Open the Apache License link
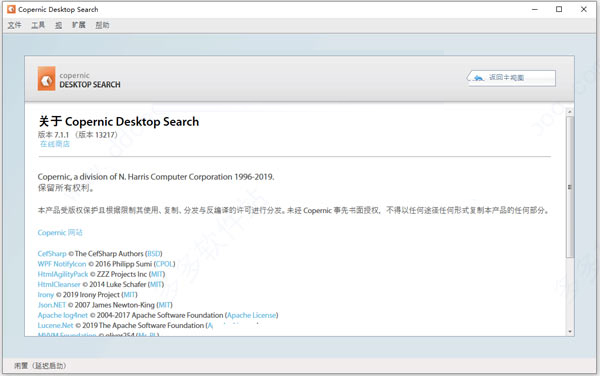Image resolution: width=600 pixels, height=376 pixels. point(251,316)
